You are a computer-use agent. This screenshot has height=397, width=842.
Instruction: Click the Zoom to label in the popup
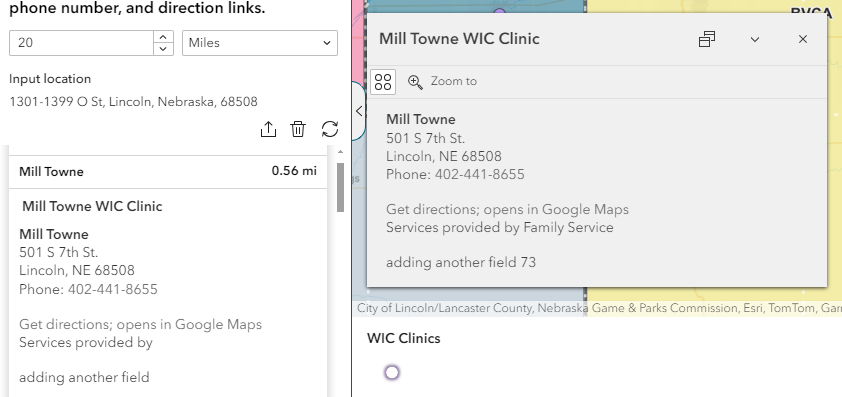(x=454, y=81)
